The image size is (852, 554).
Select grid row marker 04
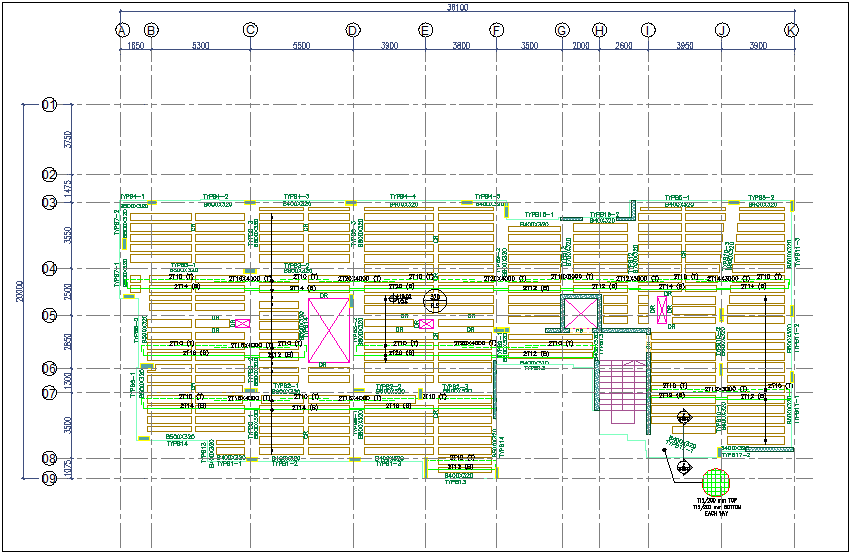49,268
